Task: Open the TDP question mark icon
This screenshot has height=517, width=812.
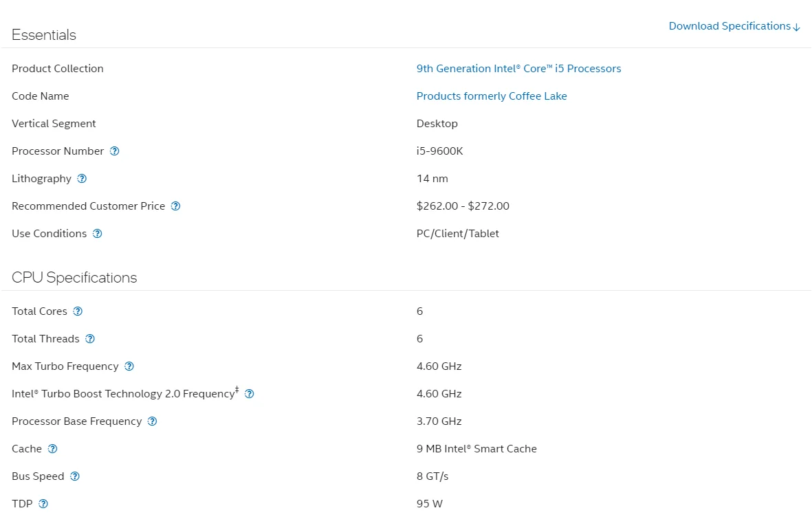Action: [43, 503]
